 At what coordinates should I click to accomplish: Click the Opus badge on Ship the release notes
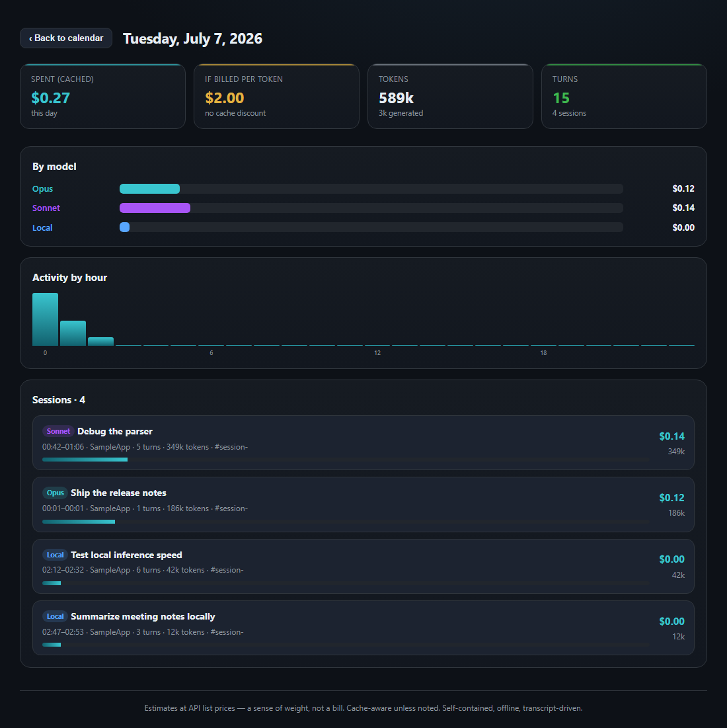click(x=56, y=493)
